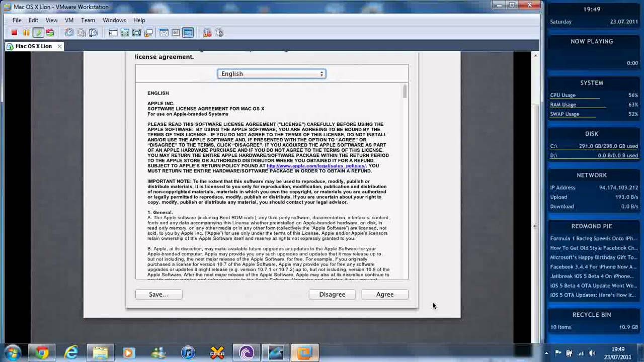This screenshot has height=362, width=644.
Task: Click the license text scrollbar thumb
Action: pos(405,92)
